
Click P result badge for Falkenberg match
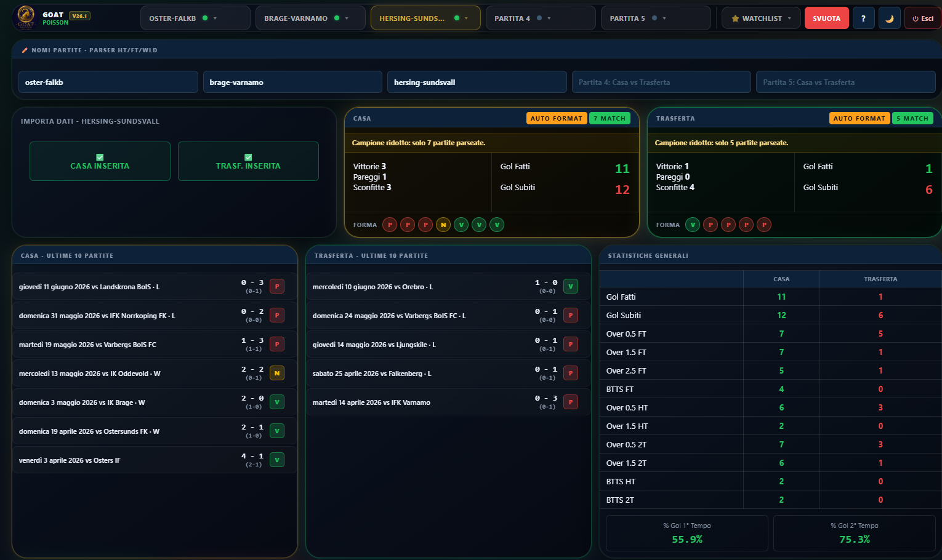tap(571, 373)
